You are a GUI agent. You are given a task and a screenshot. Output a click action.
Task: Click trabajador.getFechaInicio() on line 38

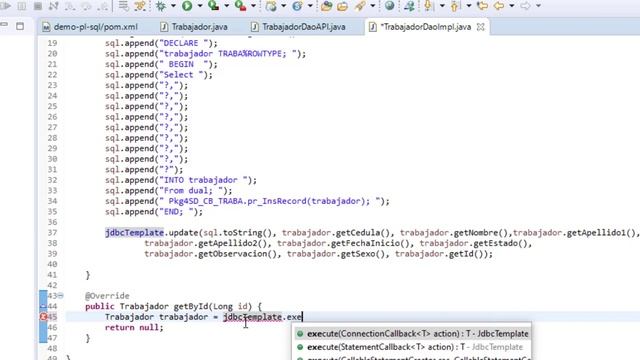[x=346, y=243]
